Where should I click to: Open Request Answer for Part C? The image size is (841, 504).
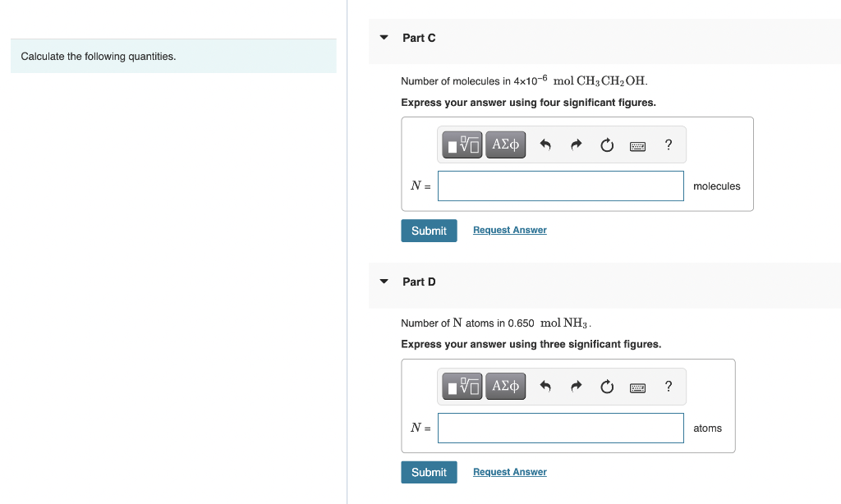tap(509, 230)
